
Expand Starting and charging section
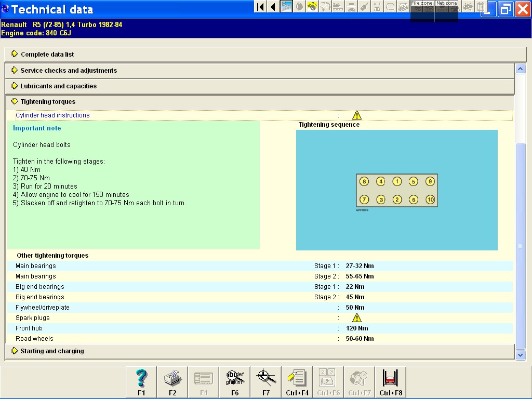point(260,351)
